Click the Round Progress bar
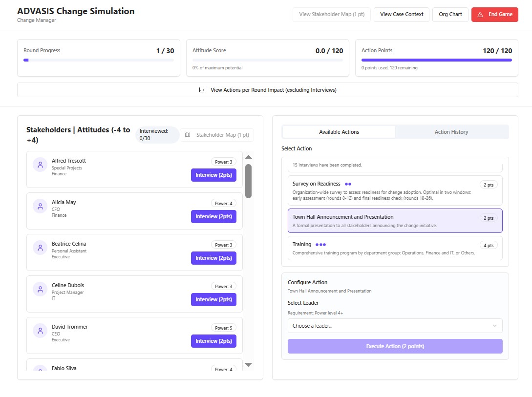Viewport: 532px width, 397px height. click(98, 60)
